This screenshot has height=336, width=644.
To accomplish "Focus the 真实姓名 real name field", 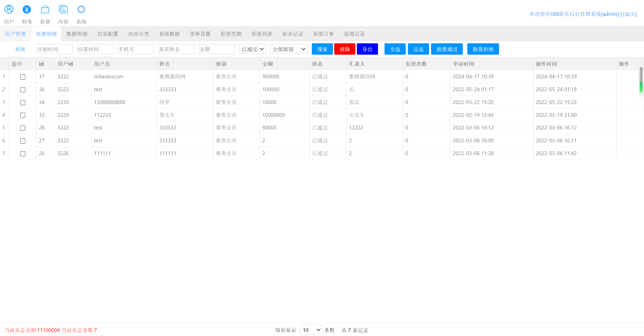I will (x=176, y=49).
